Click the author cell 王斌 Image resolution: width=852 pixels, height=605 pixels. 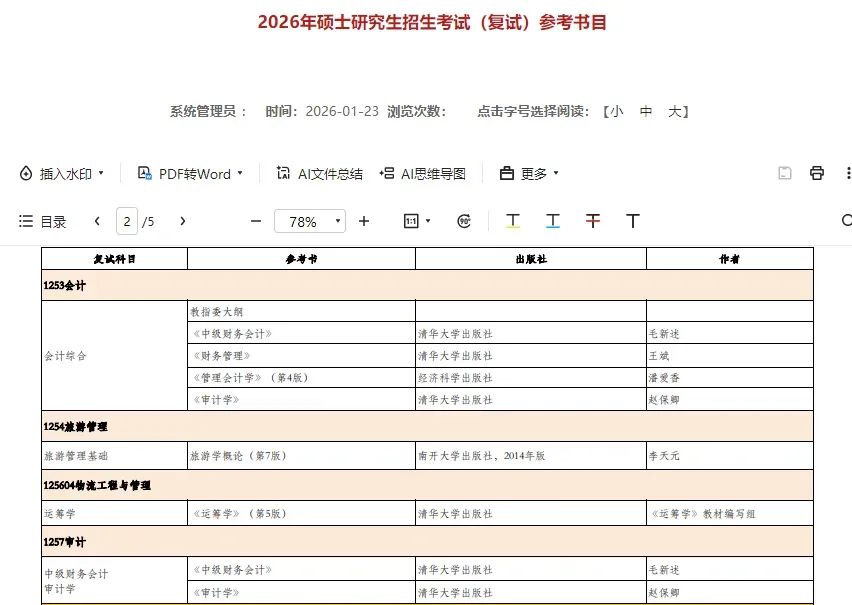tap(730, 355)
